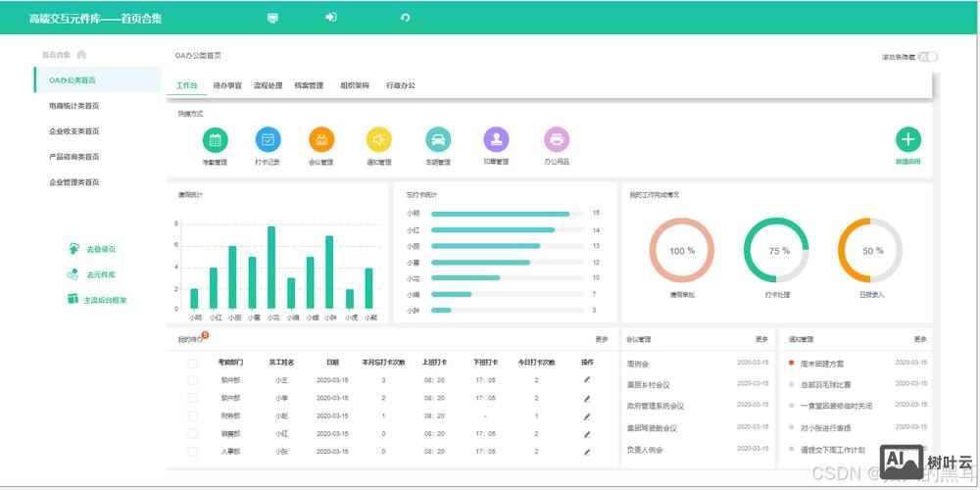
Task: Click 更多 in the 会议管理 panel
Action: click(761, 339)
